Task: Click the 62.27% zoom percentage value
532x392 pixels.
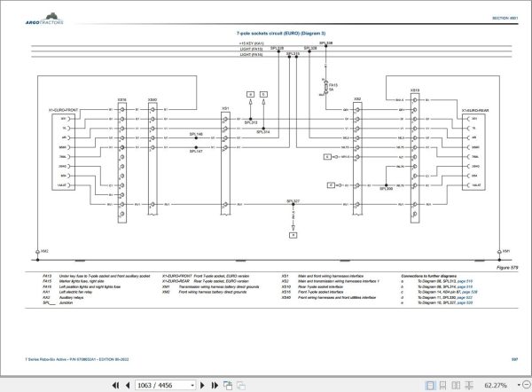Action: [x=496, y=385]
